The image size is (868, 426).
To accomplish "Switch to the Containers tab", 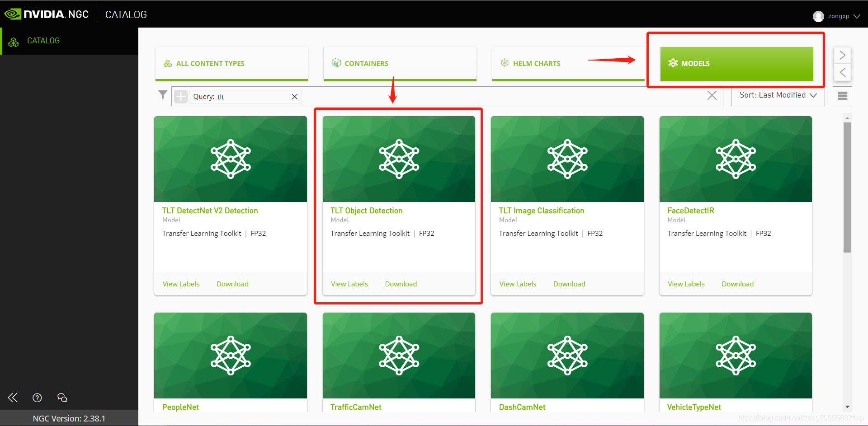I will (400, 64).
